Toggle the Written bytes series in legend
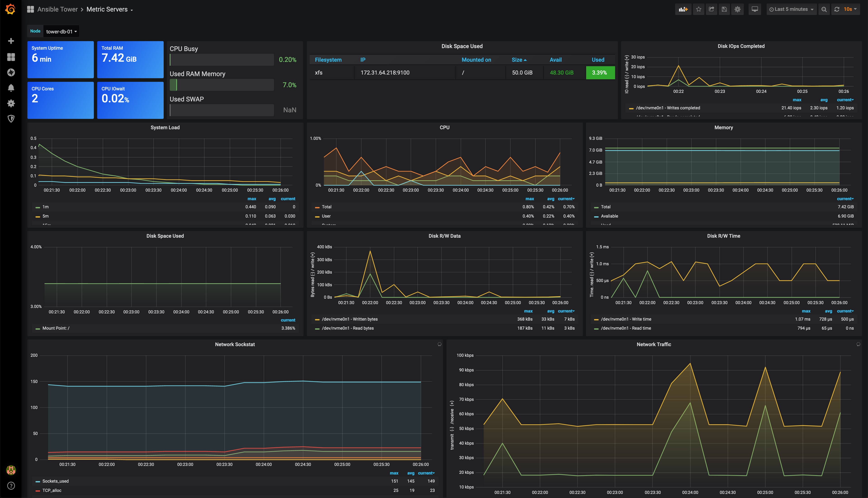Image resolution: width=868 pixels, height=498 pixels. point(349,319)
